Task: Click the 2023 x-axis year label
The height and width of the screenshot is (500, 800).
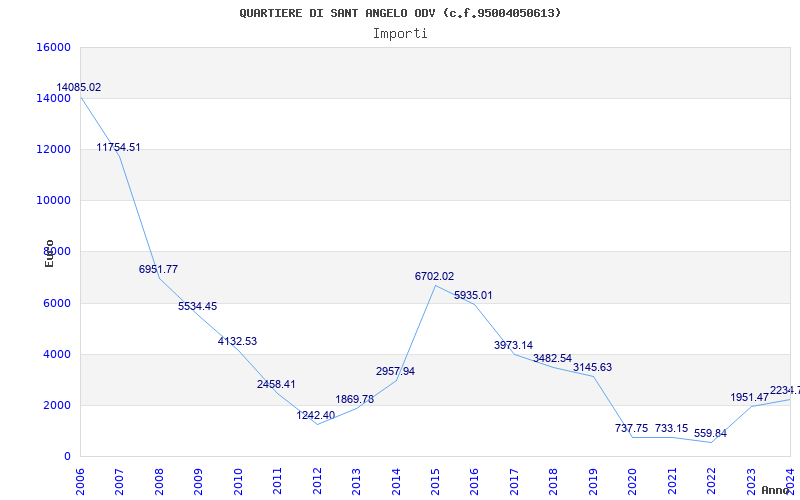Action: 751,481
